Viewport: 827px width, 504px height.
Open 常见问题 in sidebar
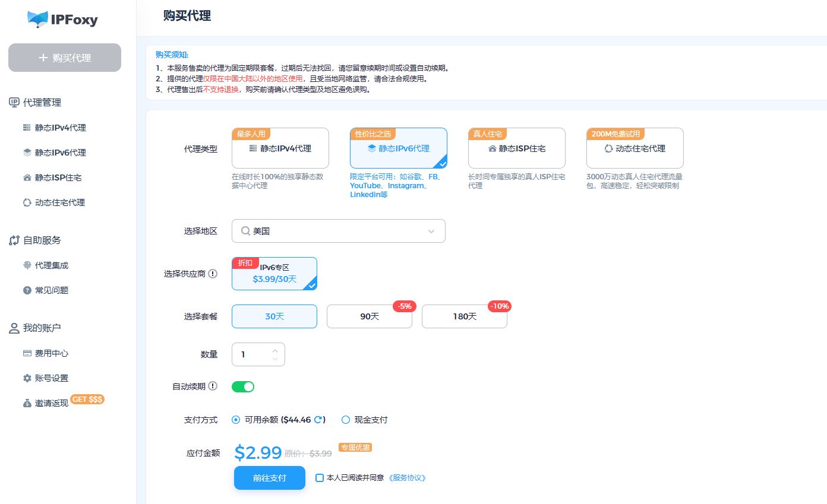[x=52, y=290]
